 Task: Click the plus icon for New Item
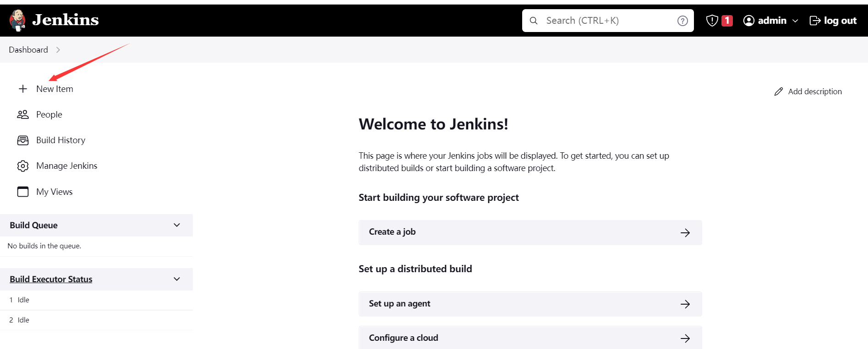coord(23,89)
